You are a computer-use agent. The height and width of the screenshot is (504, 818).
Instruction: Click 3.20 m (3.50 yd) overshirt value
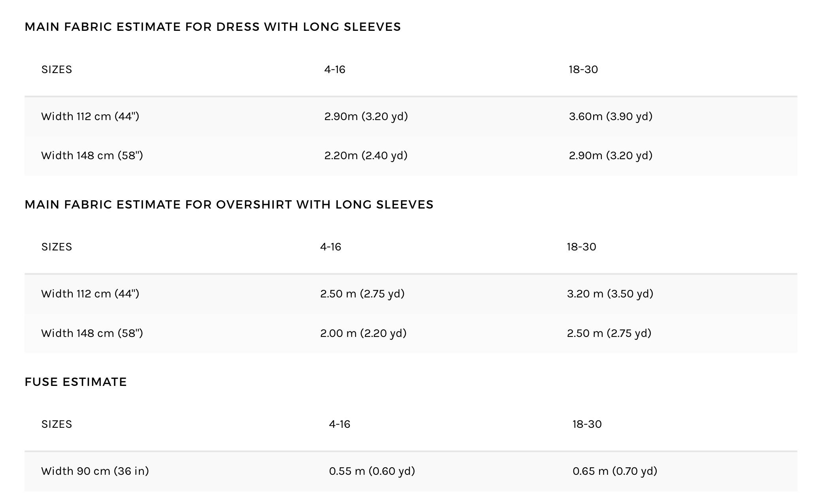click(610, 294)
